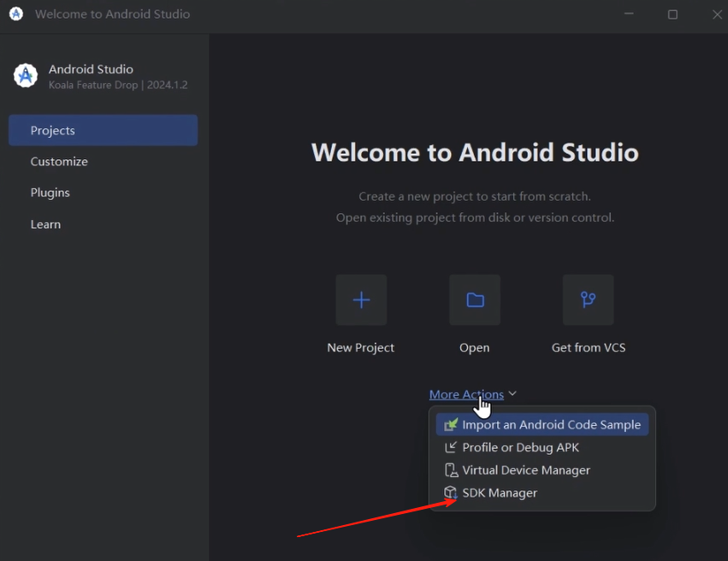Click the Profile or Debug APK icon
This screenshot has width=728, height=561.
click(450, 447)
